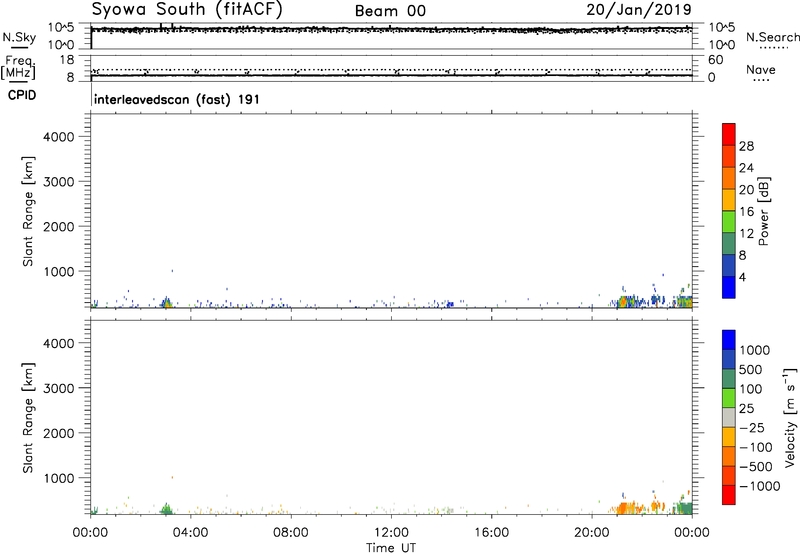Image resolution: width=800 pixels, height=554 pixels.
Task: Click the '28' Power colorbar tick value
Action: tap(746, 146)
